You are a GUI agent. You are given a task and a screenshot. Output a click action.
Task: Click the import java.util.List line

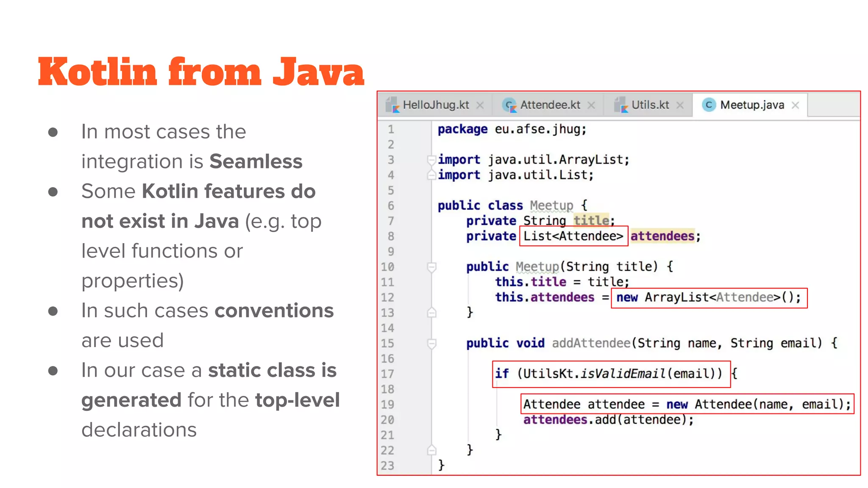click(516, 175)
